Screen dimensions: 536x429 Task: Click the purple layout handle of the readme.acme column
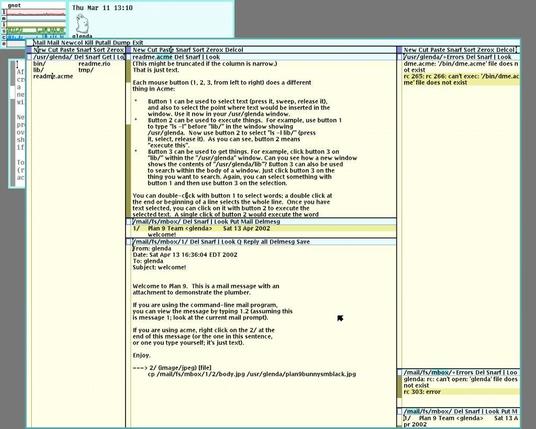[x=128, y=50]
